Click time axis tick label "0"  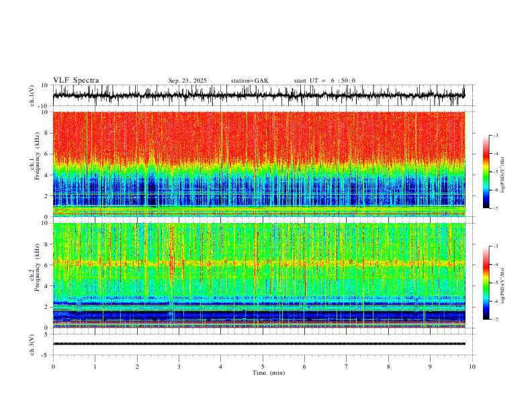[53, 367]
